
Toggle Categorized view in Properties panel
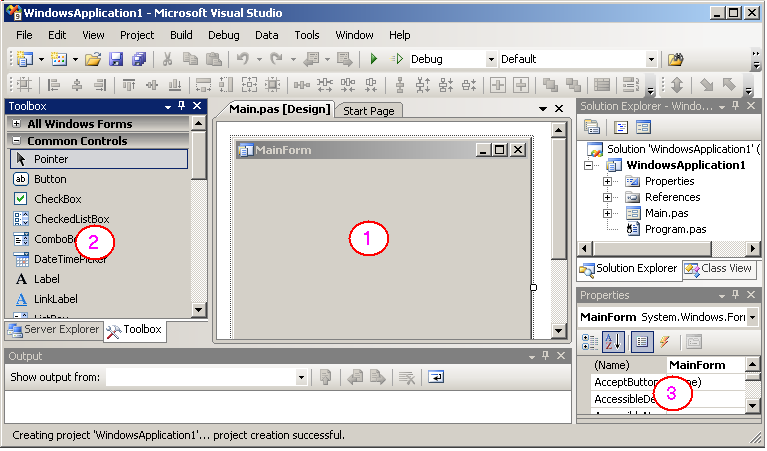[x=590, y=342]
